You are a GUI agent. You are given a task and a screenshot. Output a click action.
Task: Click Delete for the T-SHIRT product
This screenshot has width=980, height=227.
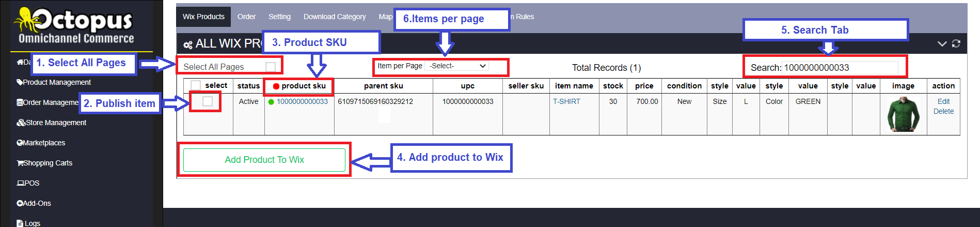[x=943, y=111]
